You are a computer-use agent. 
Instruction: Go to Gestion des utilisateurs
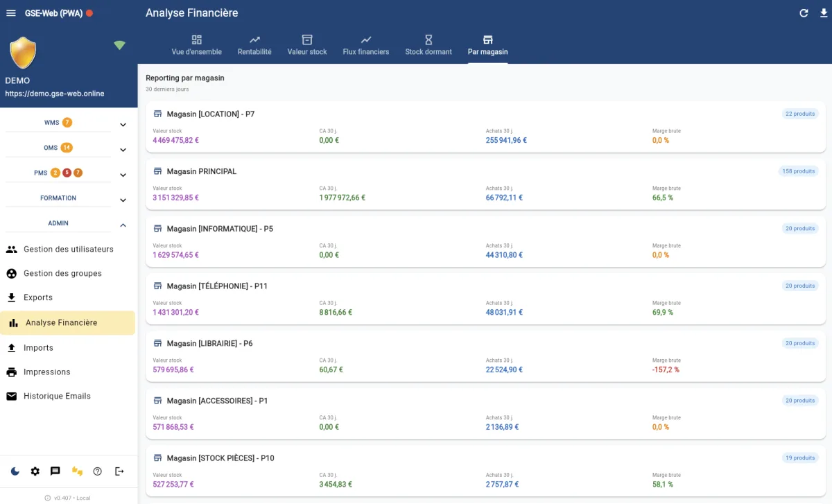click(68, 250)
